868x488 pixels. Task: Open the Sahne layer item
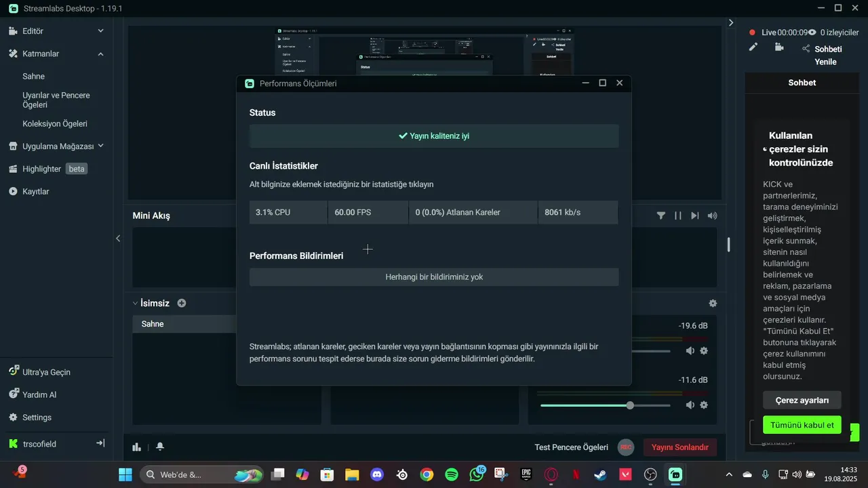click(33, 77)
